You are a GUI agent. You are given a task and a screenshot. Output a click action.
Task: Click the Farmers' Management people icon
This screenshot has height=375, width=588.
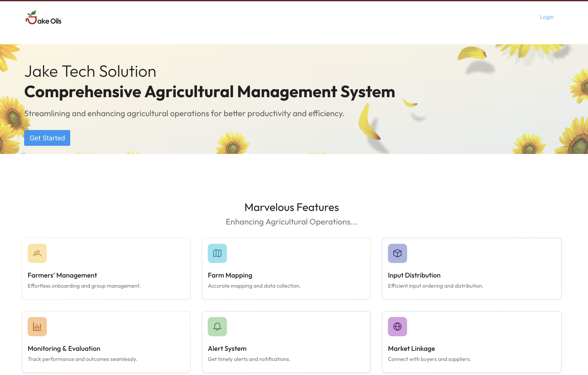37,253
